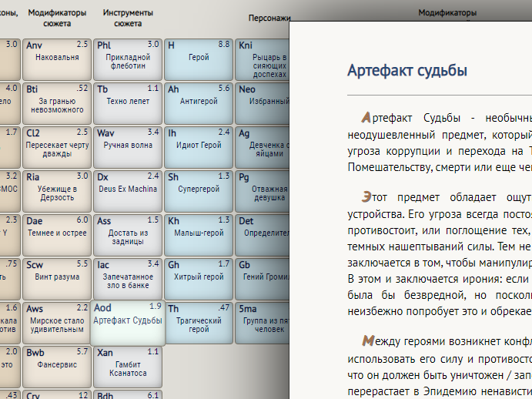532x399 pixels.
Task: Click the paragraph starting with Этот предмет
Action: tap(440, 254)
